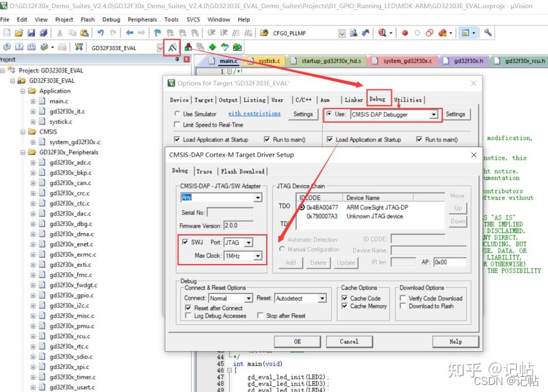Toggle the Cache Code checkbox
Viewport: 548px width, 392px height.
tap(344, 298)
